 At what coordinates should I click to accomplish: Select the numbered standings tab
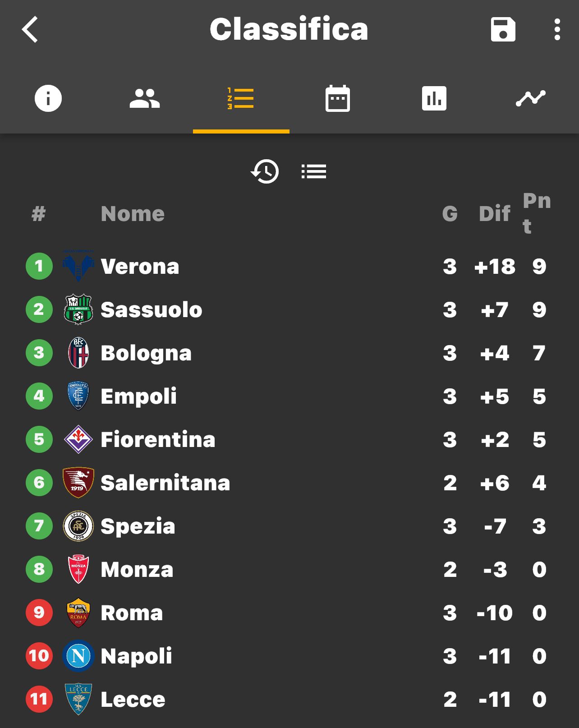(241, 98)
